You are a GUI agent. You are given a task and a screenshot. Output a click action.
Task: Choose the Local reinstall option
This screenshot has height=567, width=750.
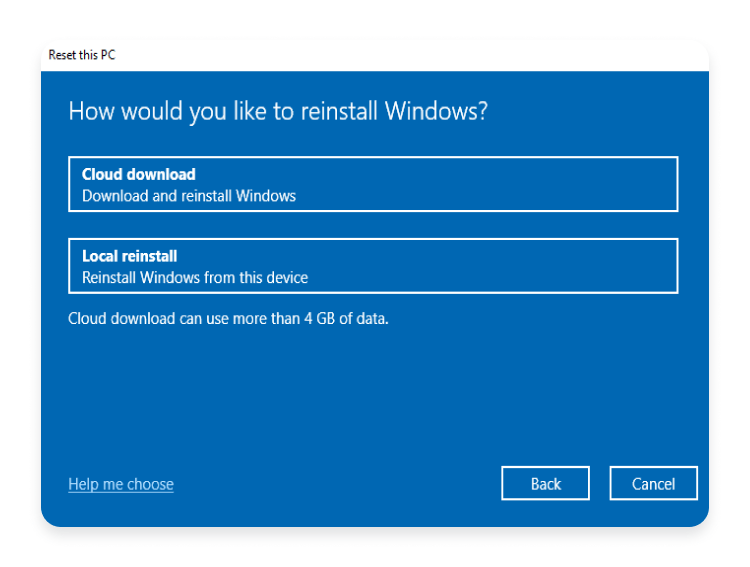pos(372,266)
